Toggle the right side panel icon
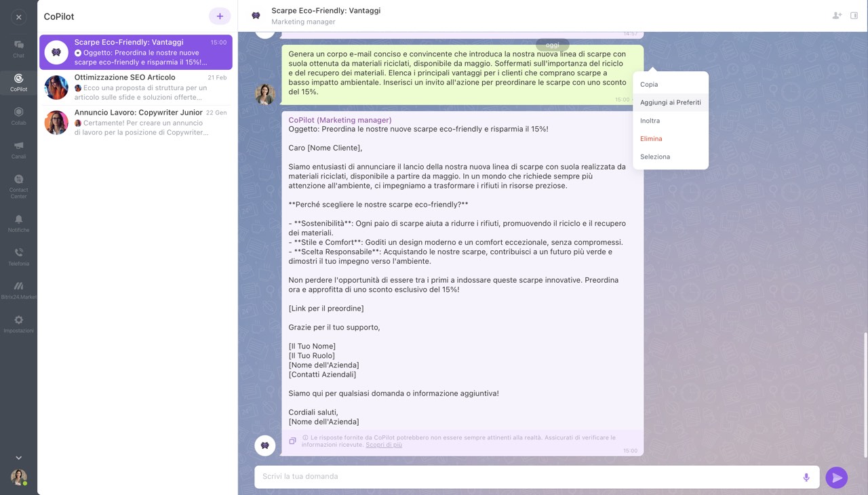This screenshot has height=495, width=868. pos(854,16)
